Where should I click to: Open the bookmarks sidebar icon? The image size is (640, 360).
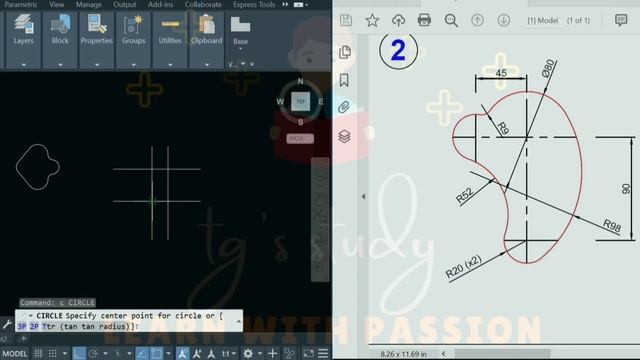(x=344, y=80)
